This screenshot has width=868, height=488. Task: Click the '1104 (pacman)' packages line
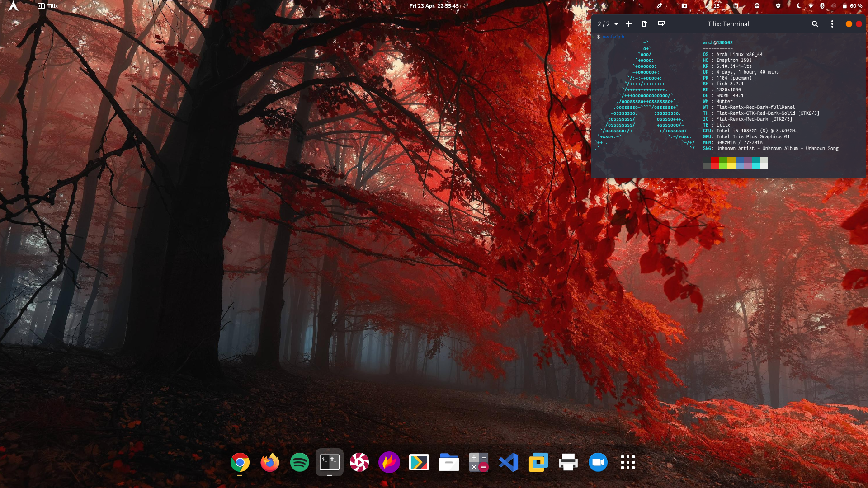(x=734, y=78)
